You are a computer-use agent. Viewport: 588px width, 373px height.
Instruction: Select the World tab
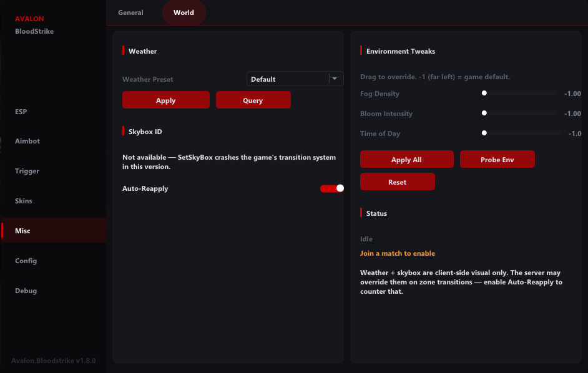click(184, 12)
